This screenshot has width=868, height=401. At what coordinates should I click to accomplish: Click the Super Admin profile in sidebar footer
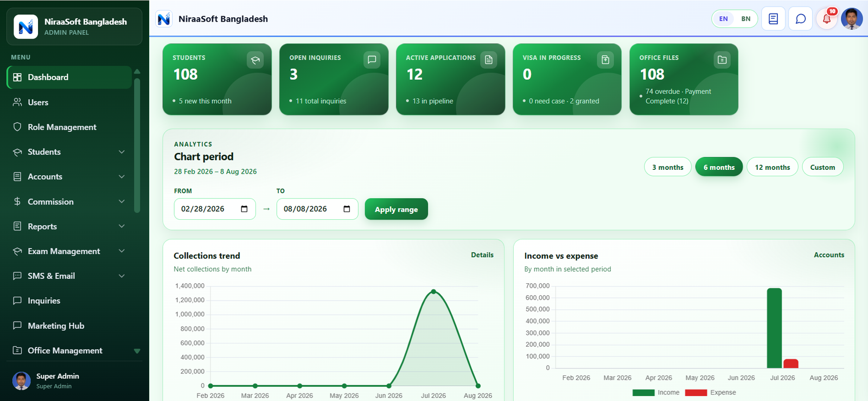tap(74, 380)
